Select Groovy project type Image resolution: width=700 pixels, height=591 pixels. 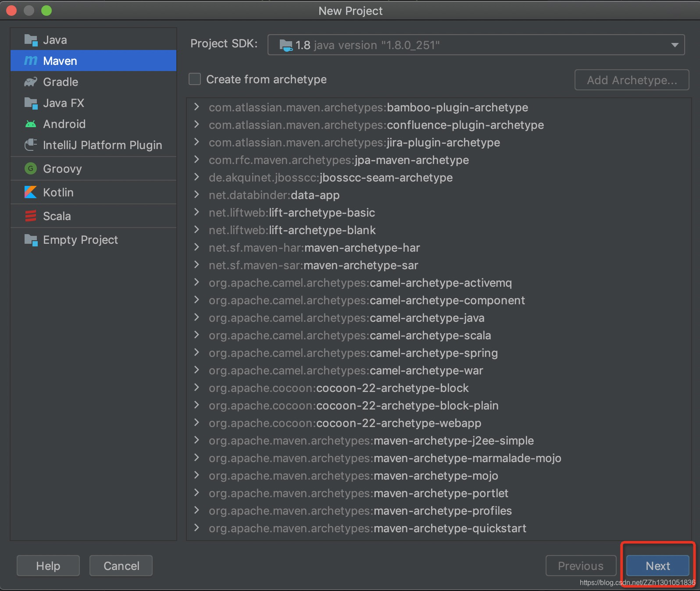(x=93, y=168)
